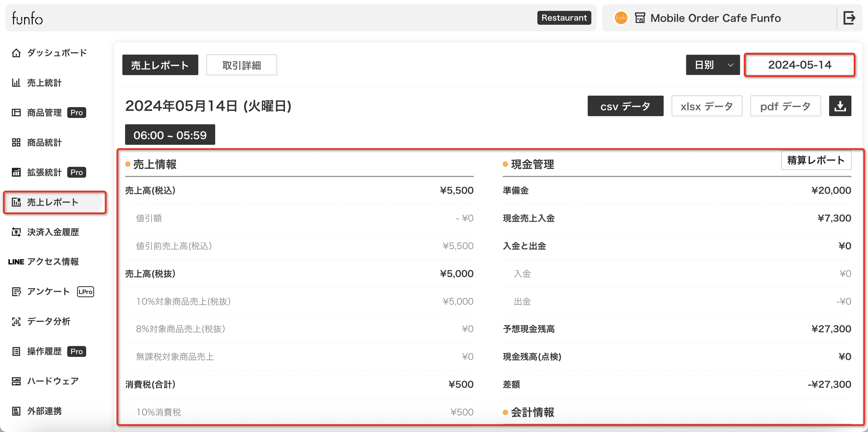Click the ハードウェア server icon
868x432 pixels.
(16, 381)
